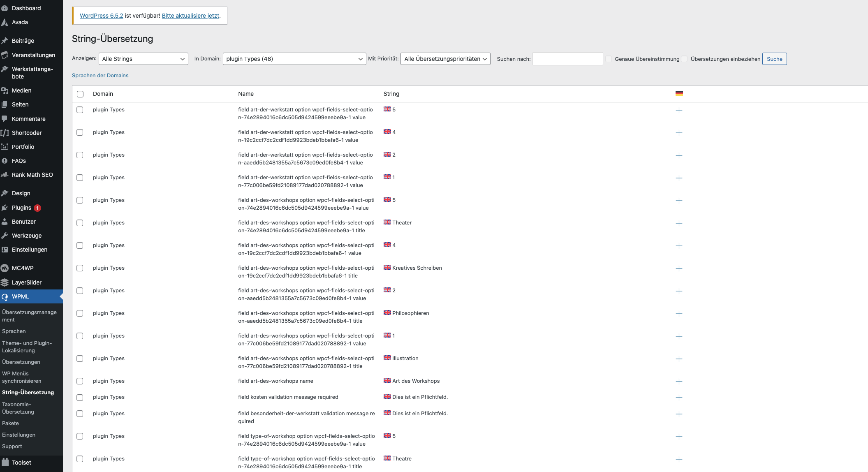Open the Anzeigen Alle Strings dropdown
The height and width of the screenshot is (472, 868).
pyautogui.click(x=144, y=59)
